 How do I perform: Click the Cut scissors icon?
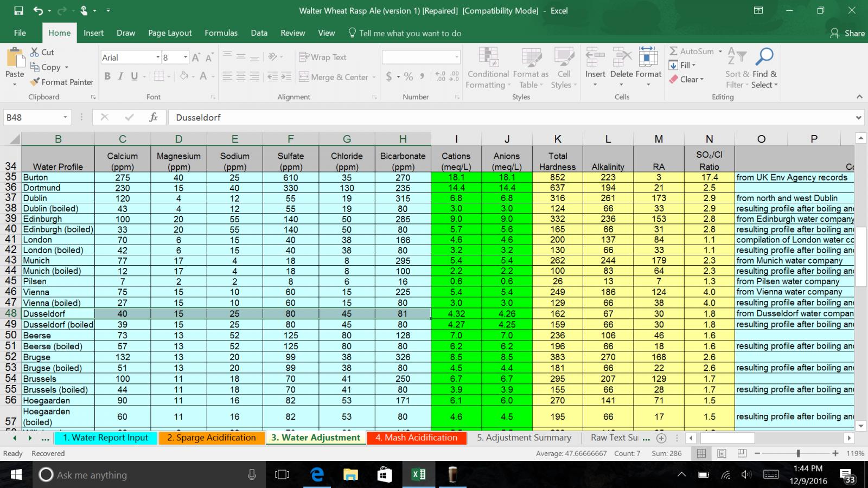click(35, 52)
